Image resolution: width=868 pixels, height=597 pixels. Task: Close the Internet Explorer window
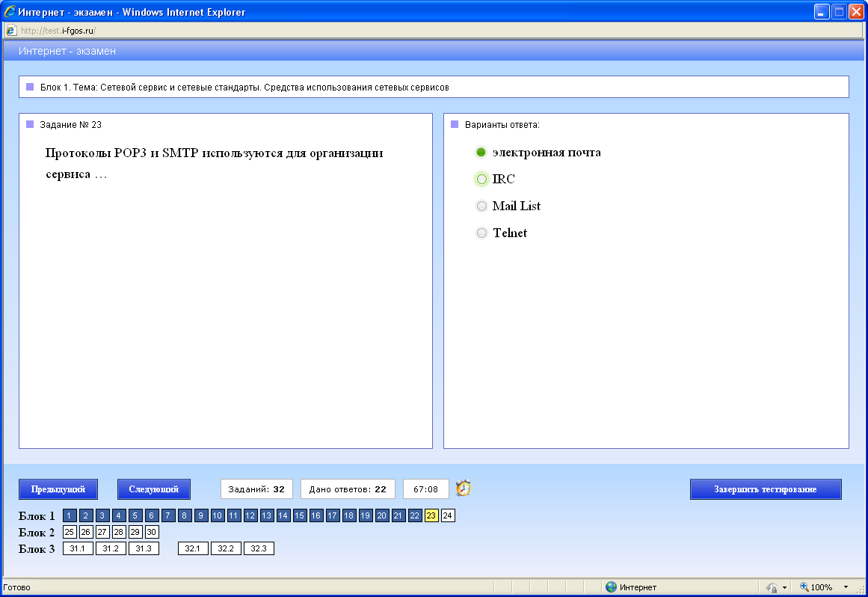point(856,12)
